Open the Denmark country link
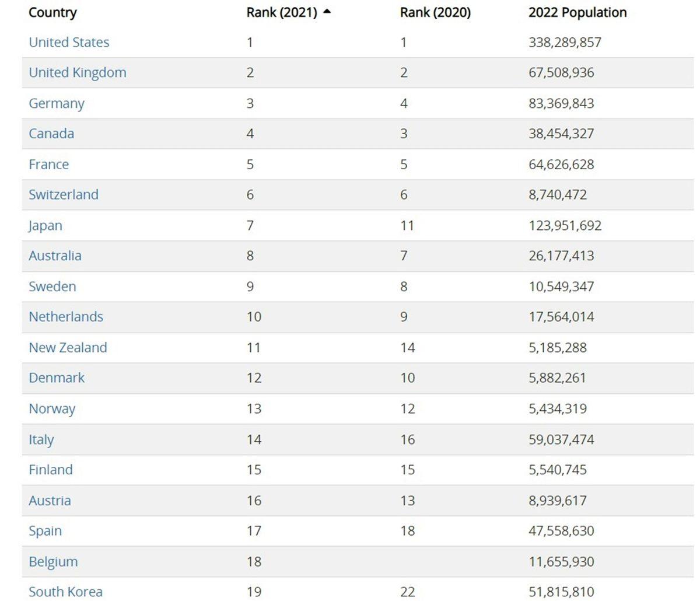Image resolution: width=700 pixels, height=601 pixels. pyautogui.click(x=57, y=378)
